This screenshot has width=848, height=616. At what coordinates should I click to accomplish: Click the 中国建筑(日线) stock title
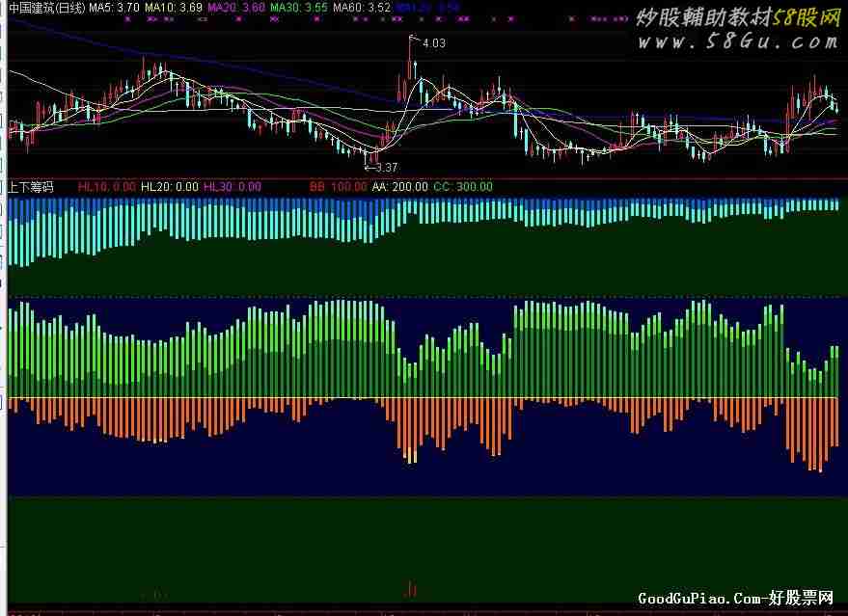tap(45, 7)
